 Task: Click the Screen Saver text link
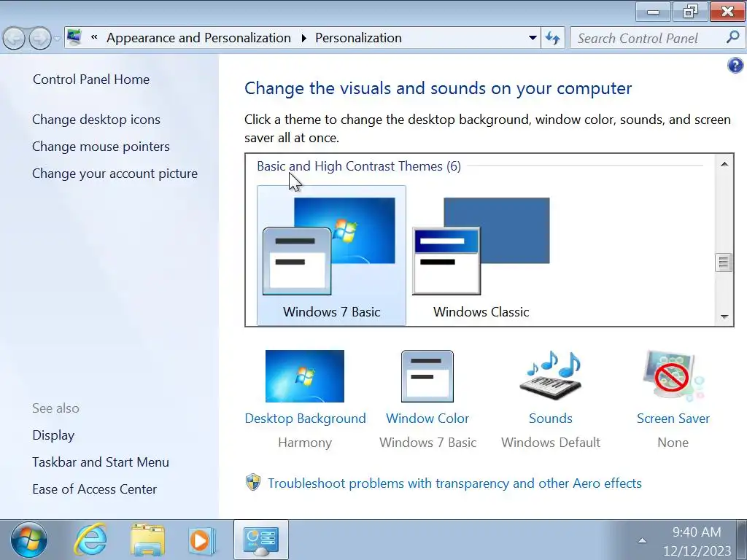pyautogui.click(x=673, y=418)
